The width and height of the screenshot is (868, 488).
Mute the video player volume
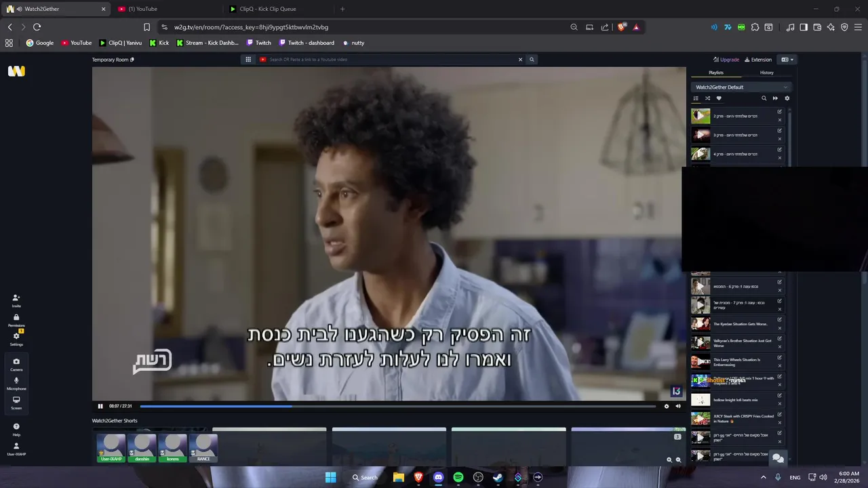click(677, 406)
